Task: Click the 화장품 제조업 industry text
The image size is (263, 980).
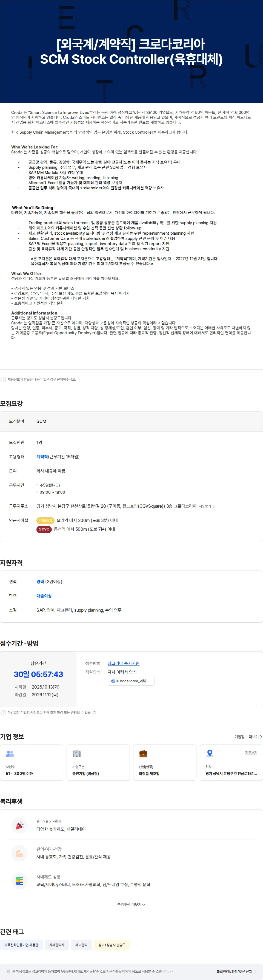Action: coord(149,773)
